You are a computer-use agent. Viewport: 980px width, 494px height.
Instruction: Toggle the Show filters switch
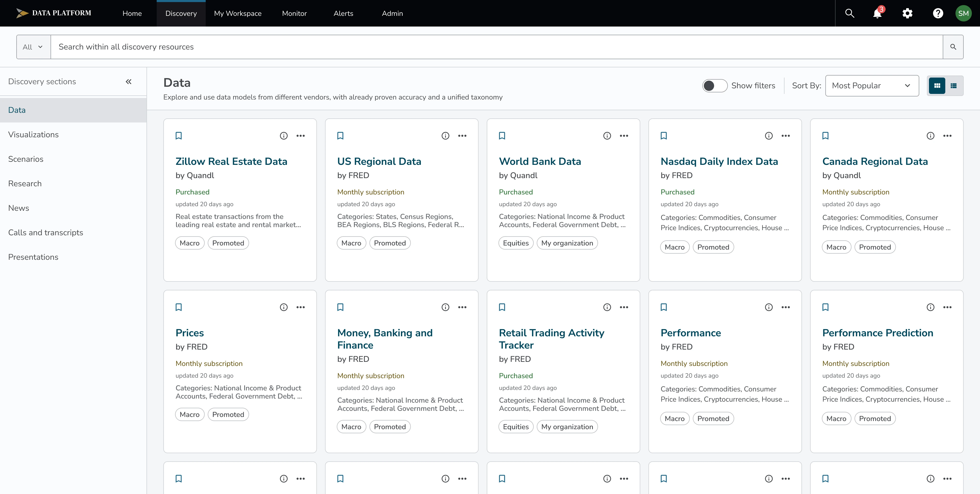tap(715, 86)
